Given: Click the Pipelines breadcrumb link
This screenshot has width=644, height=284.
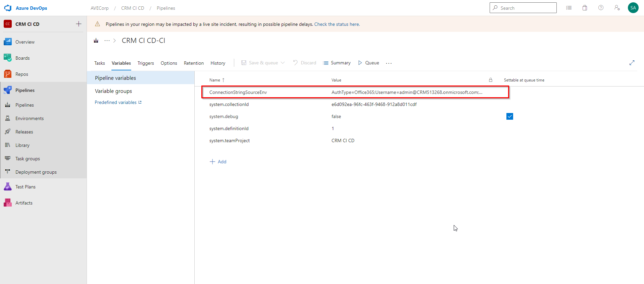Looking at the screenshot, I should pyautogui.click(x=166, y=8).
